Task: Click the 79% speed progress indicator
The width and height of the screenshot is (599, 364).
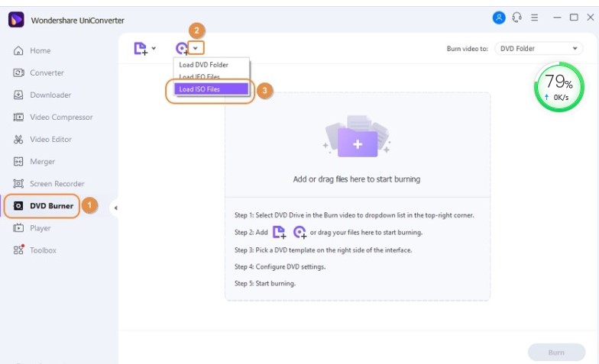Action: [x=559, y=88]
